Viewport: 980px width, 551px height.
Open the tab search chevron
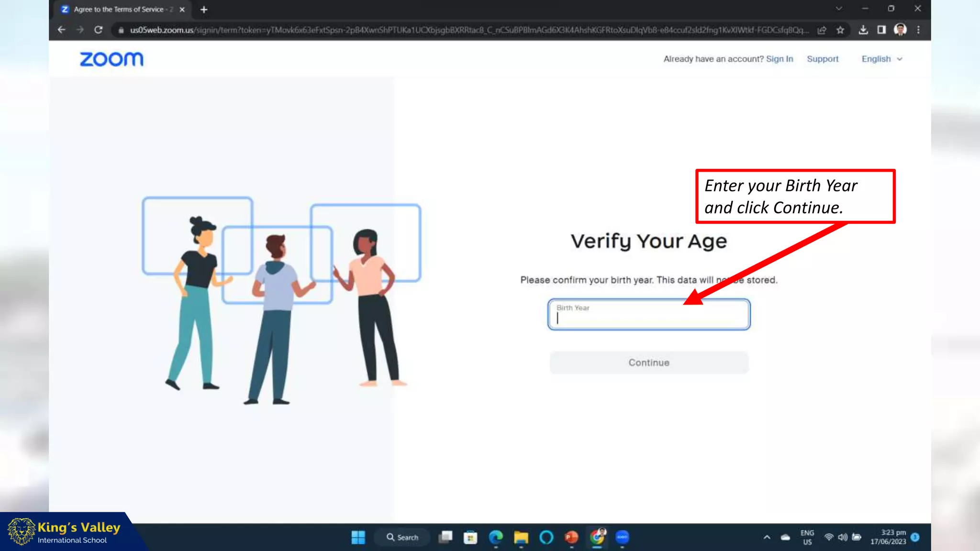(x=839, y=9)
